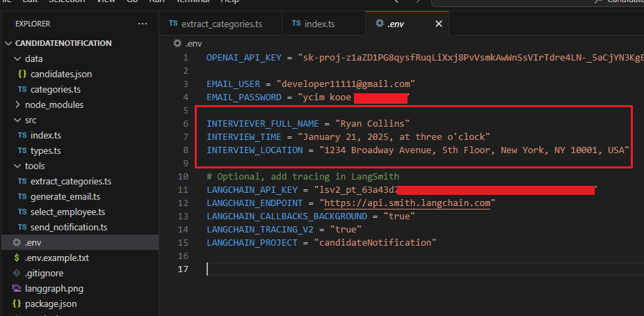Click the TS icon on extract_categories.ts tab
This screenshot has width=644, height=316.
[173, 23]
